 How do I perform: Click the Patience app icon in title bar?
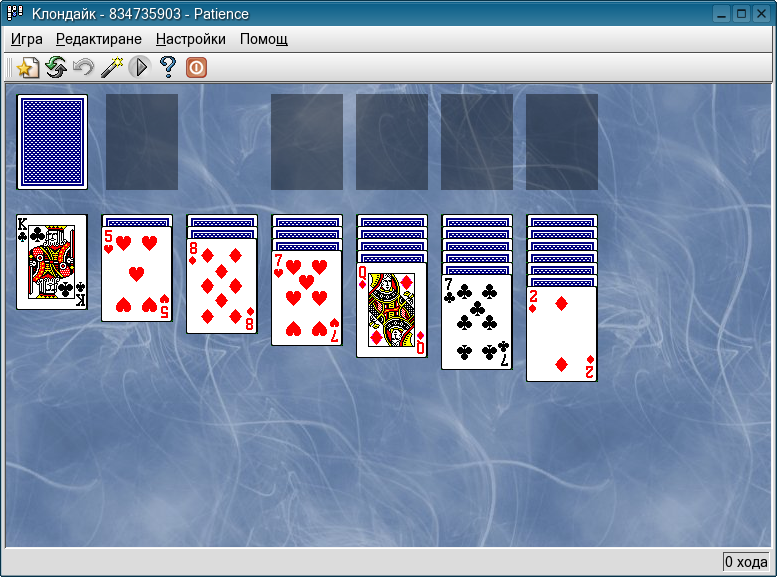point(15,14)
